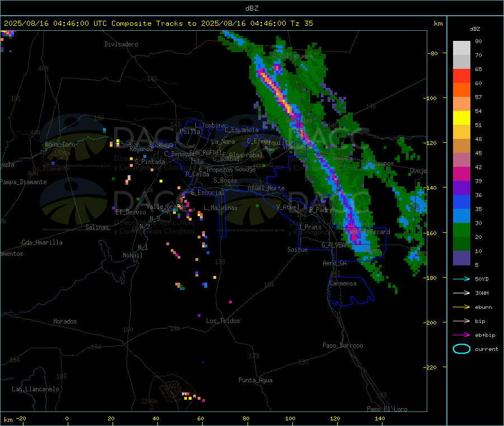The image size is (504, 426).
Task: Click the Salinas map label
Action: pos(97,227)
